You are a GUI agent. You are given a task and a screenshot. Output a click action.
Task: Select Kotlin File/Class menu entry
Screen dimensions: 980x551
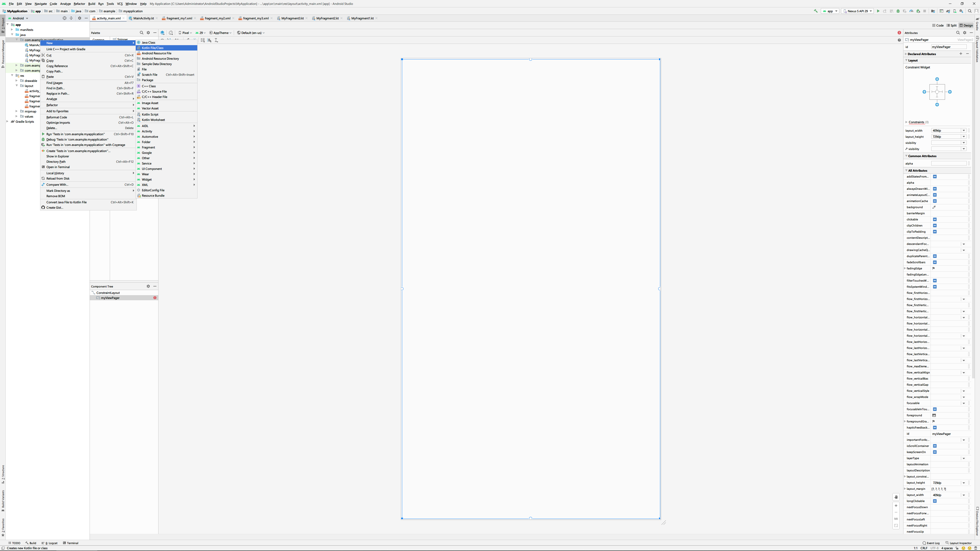(153, 48)
